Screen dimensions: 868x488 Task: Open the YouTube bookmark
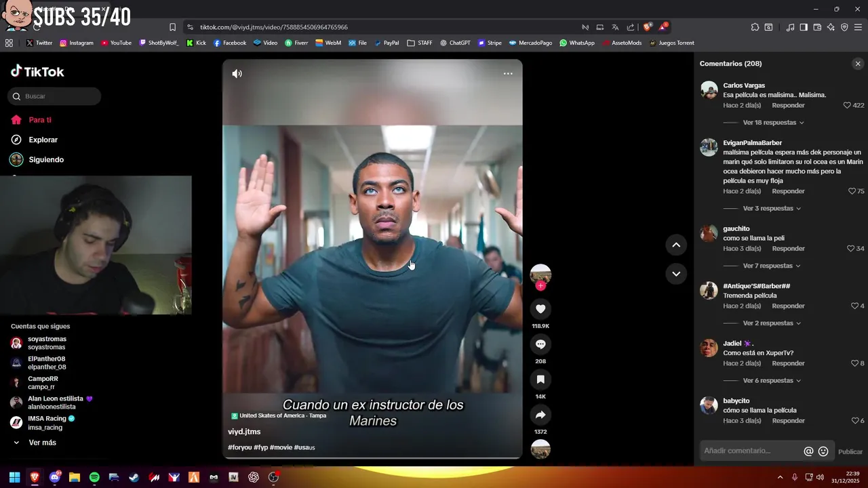116,43
